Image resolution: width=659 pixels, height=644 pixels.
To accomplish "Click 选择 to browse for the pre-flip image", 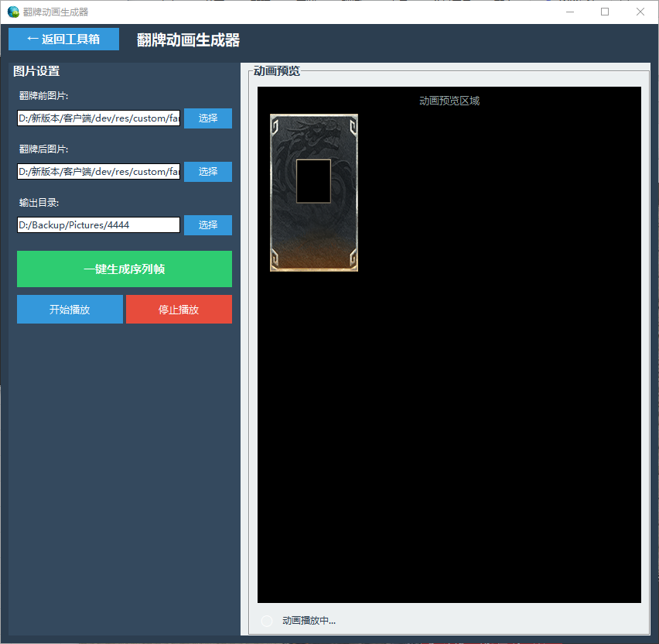I will coord(207,118).
